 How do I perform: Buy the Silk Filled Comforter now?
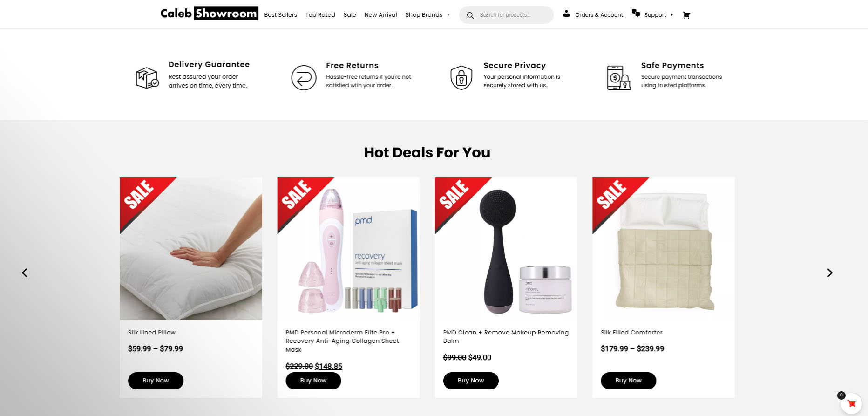point(628,381)
